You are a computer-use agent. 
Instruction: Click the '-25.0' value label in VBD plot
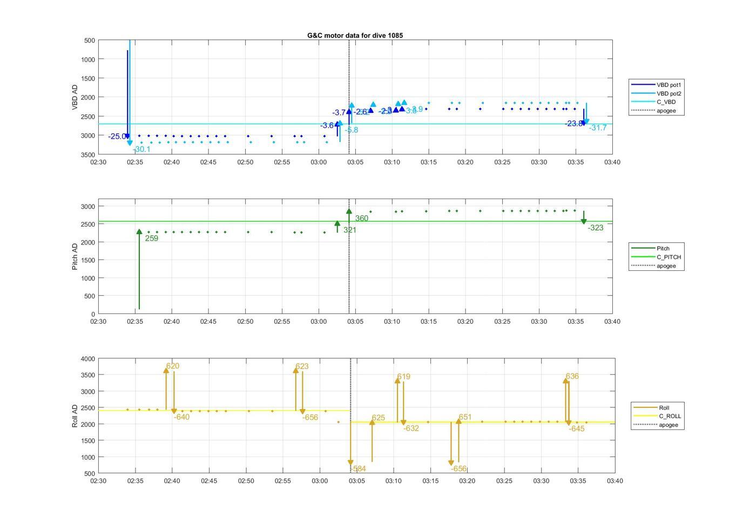click(117, 137)
